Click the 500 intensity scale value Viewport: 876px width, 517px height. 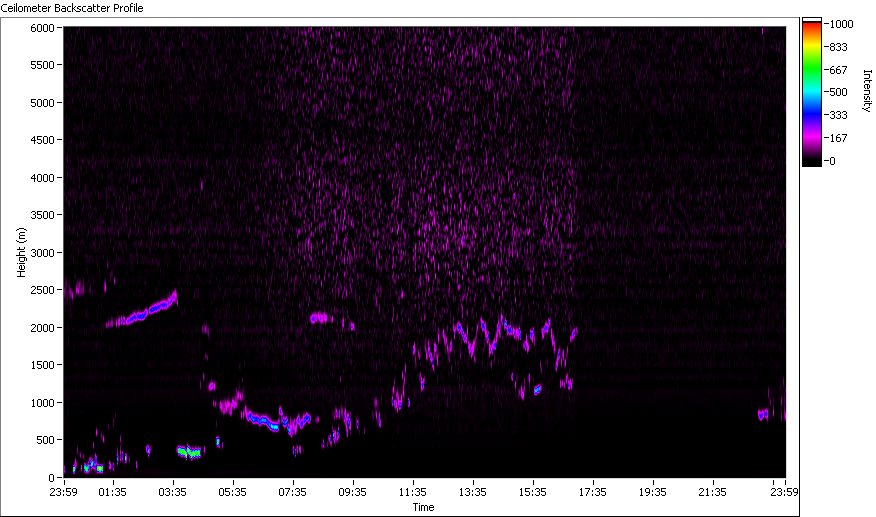839,92
